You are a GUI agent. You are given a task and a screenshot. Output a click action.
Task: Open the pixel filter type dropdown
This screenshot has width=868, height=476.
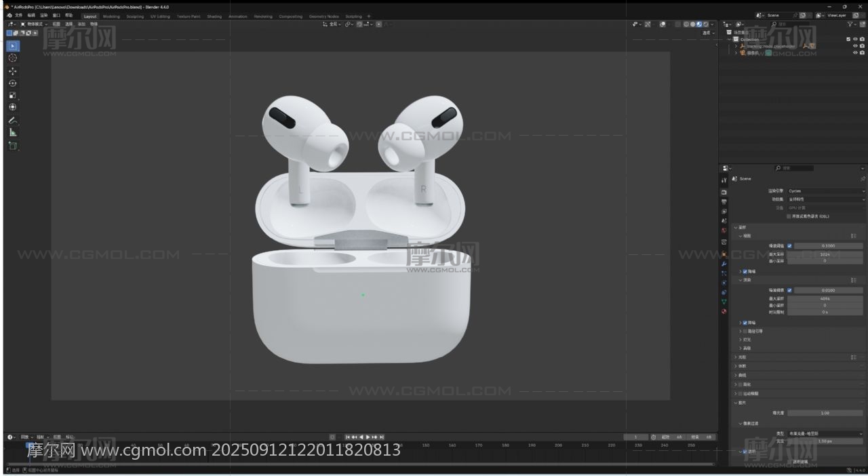[x=826, y=433]
